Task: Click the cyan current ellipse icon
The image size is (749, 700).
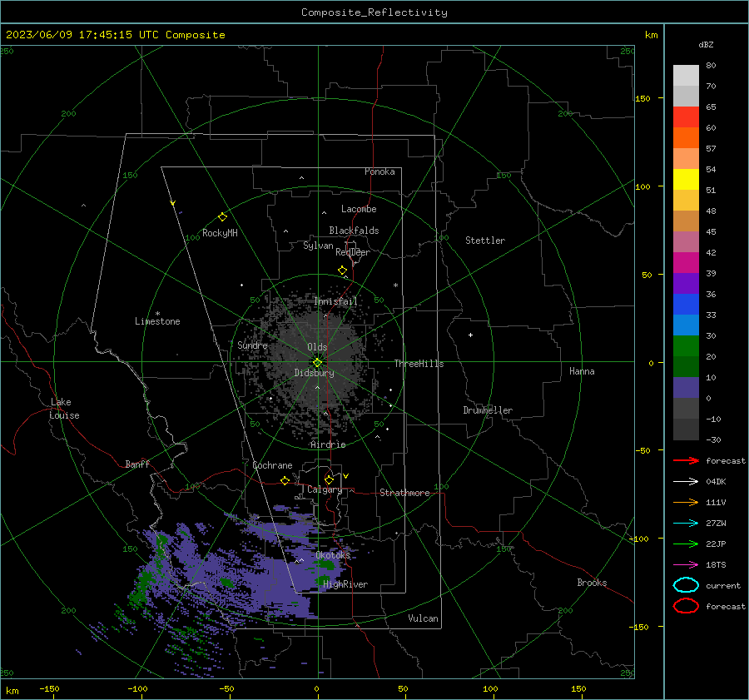Action: pyautogui.click(x=686, y=585)
